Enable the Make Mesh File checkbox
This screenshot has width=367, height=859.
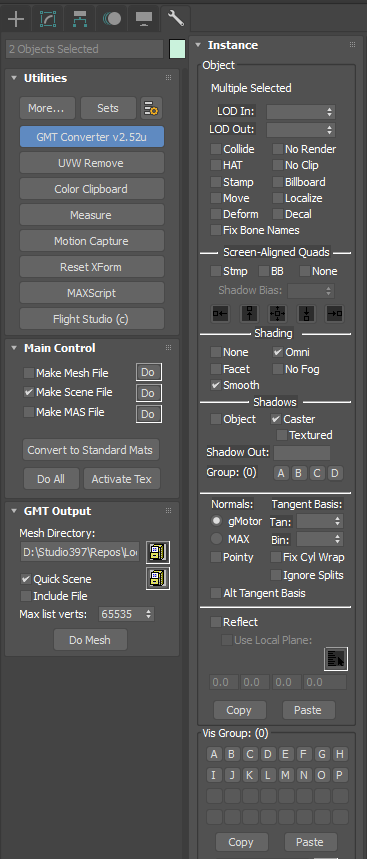pyautogui.click(x=28, y=373)
